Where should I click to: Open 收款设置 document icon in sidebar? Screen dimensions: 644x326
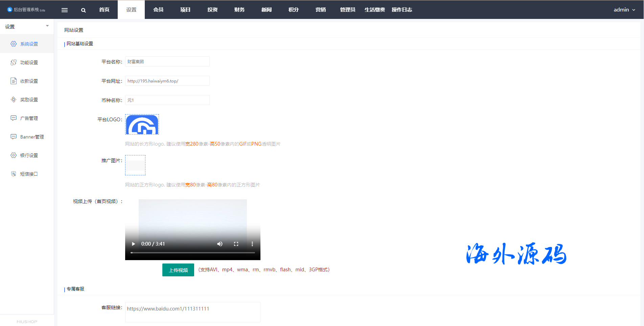(x=14, y=81)
